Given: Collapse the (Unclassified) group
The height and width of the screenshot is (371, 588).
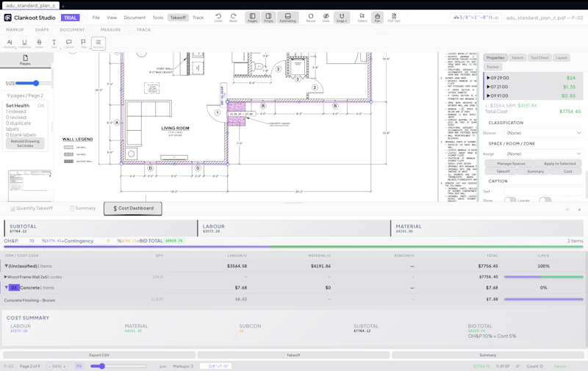Looking at the screenshot, I should (6, 266).
